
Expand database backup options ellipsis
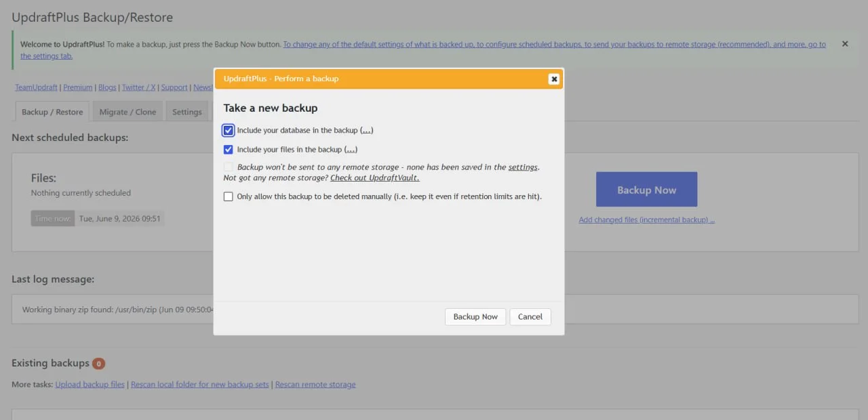coord(367,130)
